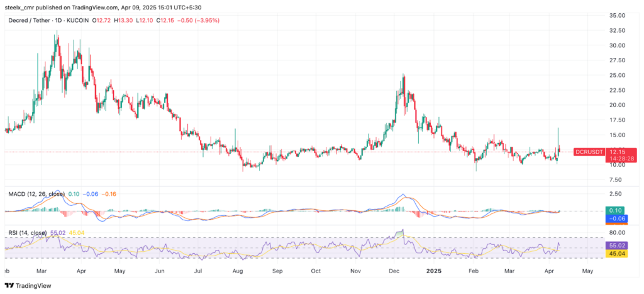Click the 7.50 price axis label
This screenshot has height=294, width=644.
pos(616,179)
